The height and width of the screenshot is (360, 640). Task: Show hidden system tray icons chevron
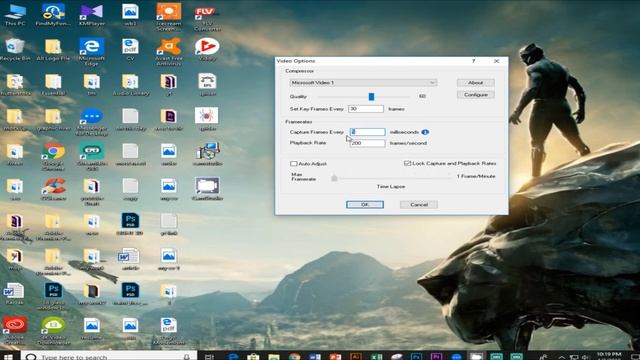pyautogui.click(x=562, y=357)
